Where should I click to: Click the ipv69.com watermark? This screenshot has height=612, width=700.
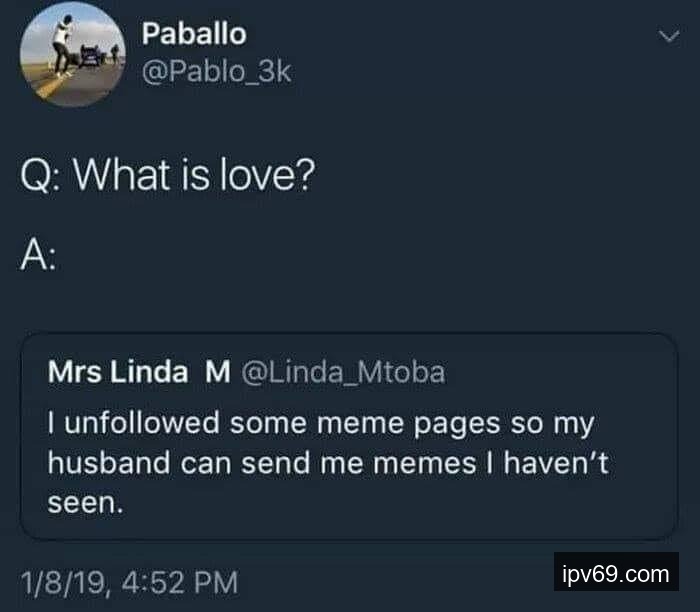pos(615,574)
